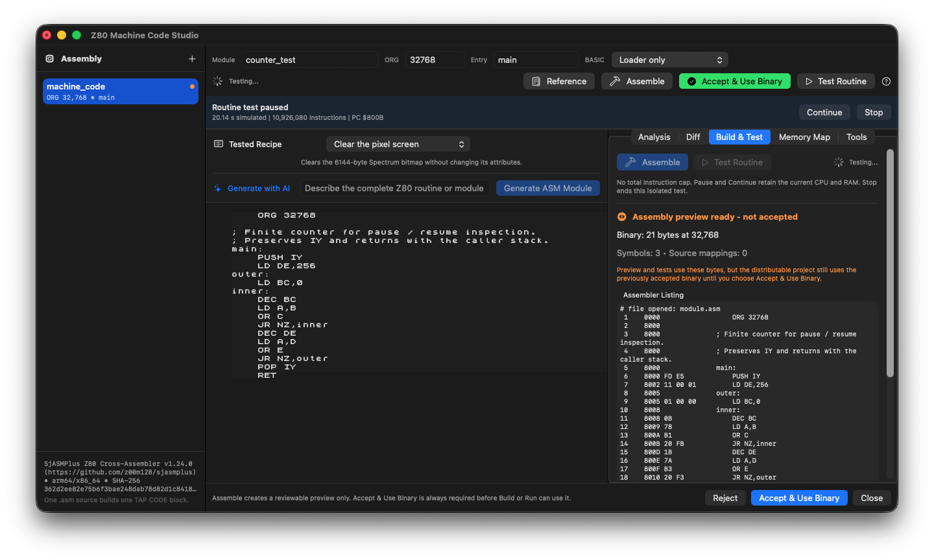Screen dimensions: 934x560
Task: Stop the routine test
Action: click(x=874, y=113)
